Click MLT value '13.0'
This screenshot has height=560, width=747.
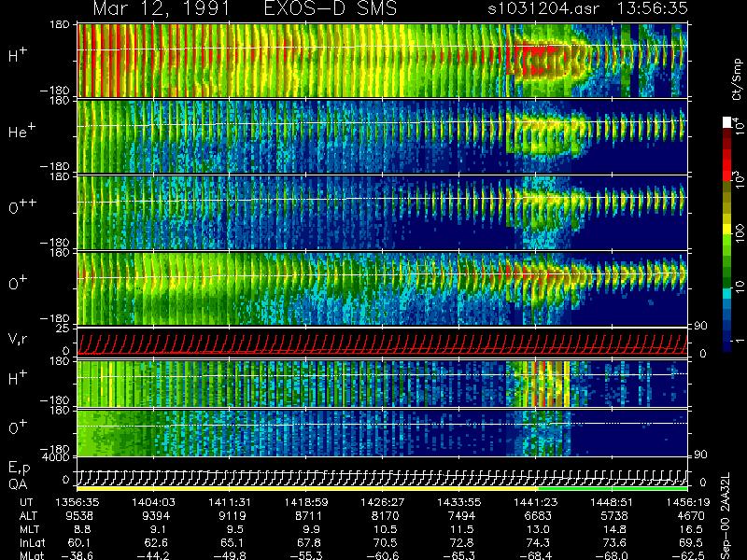(539, 529)
